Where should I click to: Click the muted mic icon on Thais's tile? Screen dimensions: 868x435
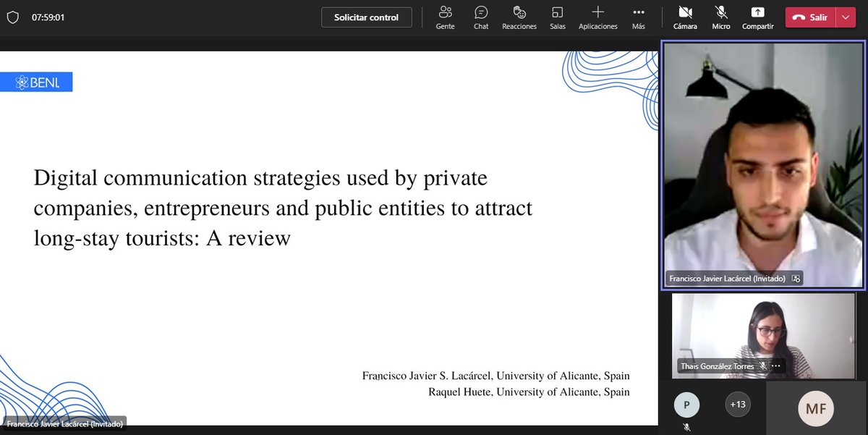[x=762, y=366]
